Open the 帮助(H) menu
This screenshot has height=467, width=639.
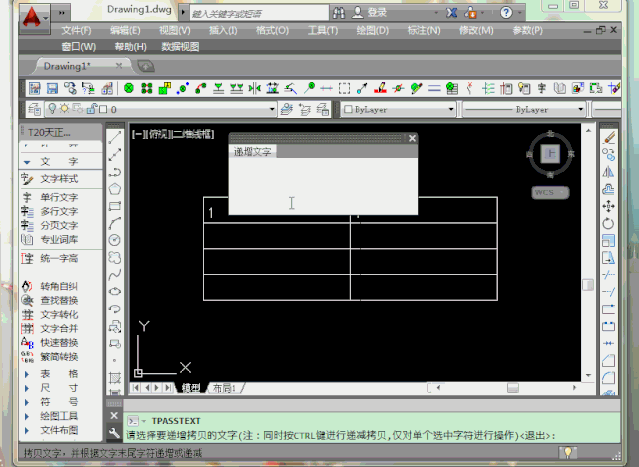click(x=130, y=47)
